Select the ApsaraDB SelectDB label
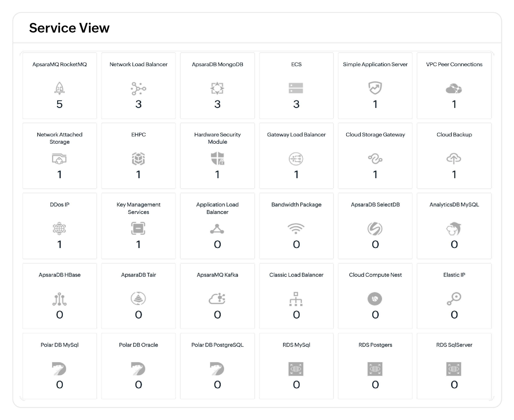The image size is (514, 420). point(375,205)
